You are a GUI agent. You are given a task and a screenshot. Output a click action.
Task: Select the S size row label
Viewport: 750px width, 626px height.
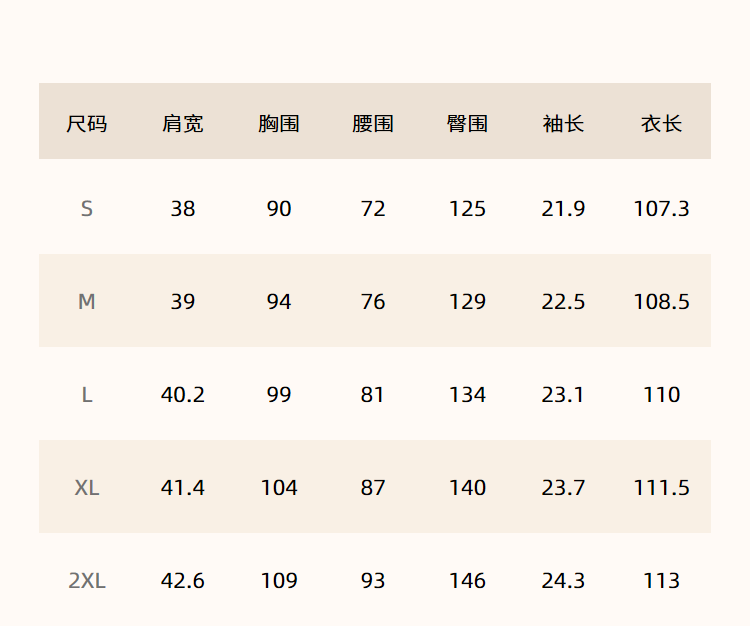tap(87, 209)
